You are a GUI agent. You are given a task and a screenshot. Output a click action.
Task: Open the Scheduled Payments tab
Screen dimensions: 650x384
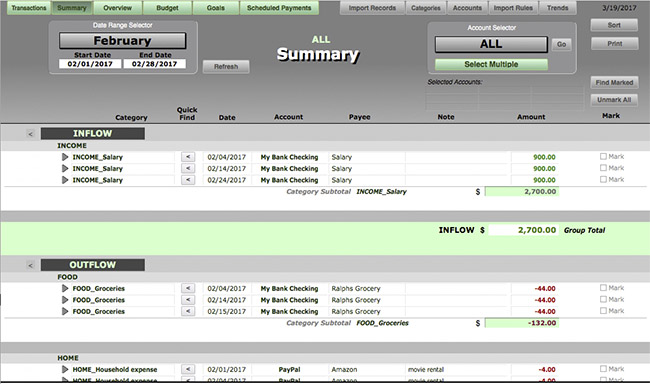279,8
